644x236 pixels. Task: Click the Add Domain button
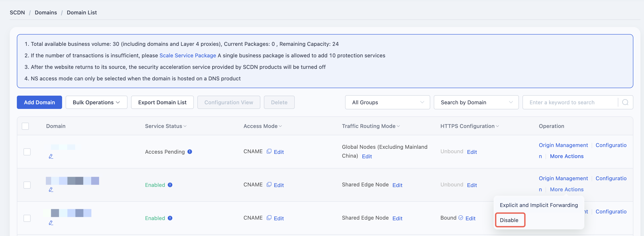pyautogui.click(x=39, y=102)
